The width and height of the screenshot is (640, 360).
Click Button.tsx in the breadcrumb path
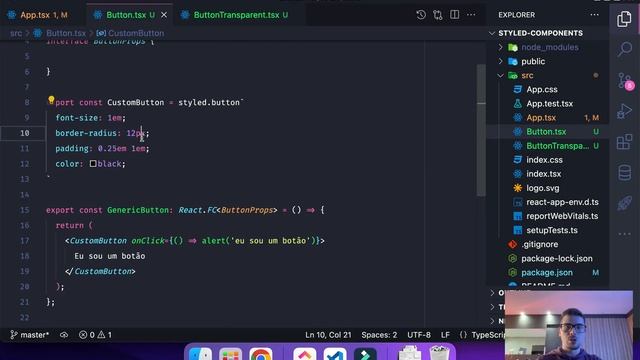click(65, 33)
